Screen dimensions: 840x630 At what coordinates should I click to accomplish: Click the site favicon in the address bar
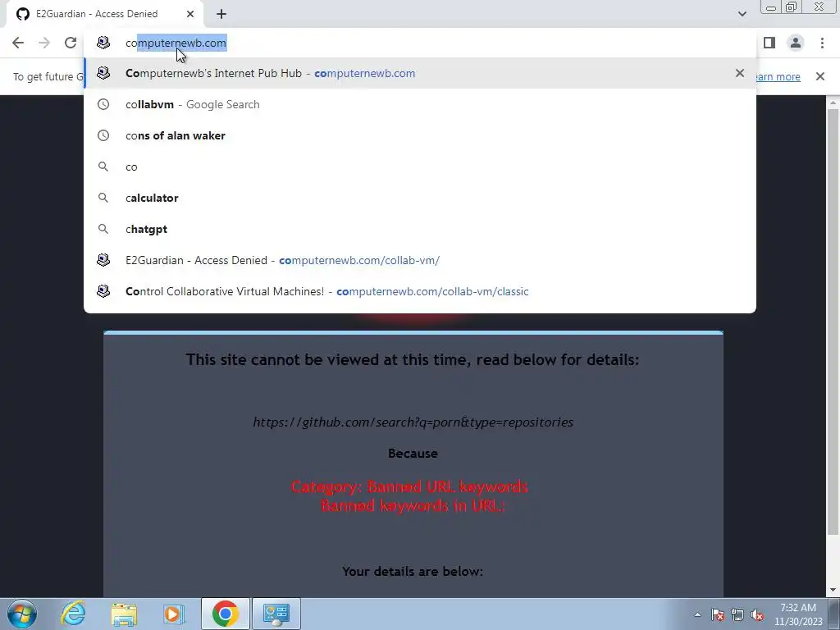tap(103, 43)
